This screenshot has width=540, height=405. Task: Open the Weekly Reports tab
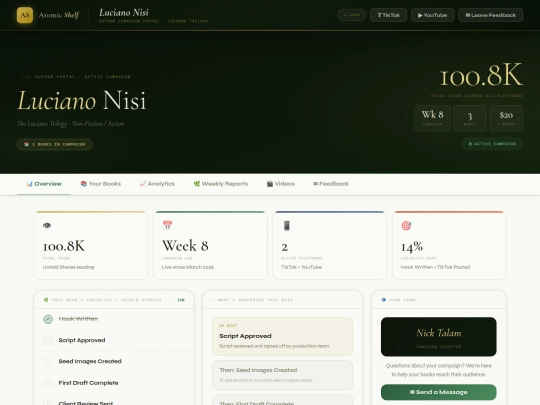tap(221, 184)
